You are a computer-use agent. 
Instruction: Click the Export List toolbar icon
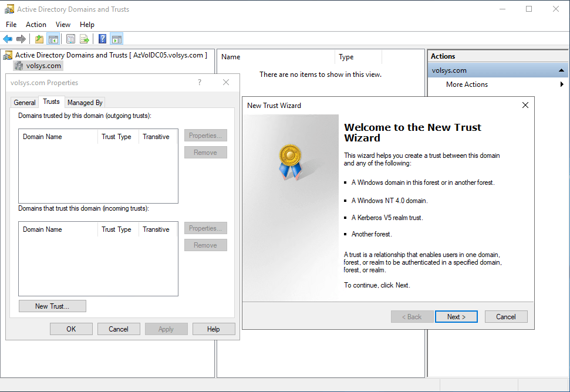(85, 39)
